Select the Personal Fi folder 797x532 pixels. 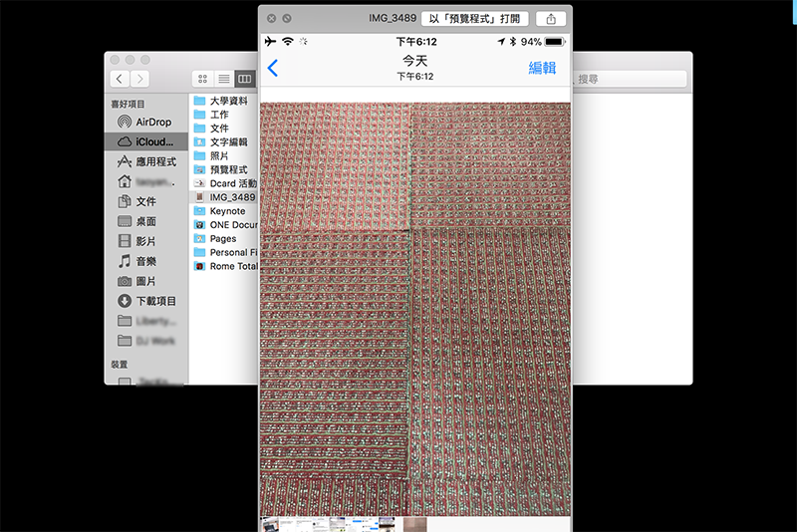(224, 252)
